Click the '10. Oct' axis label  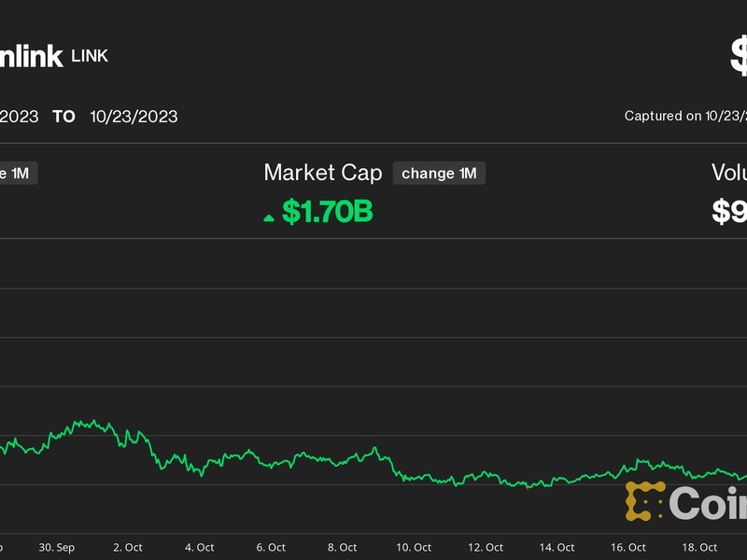tap(414, 548)
